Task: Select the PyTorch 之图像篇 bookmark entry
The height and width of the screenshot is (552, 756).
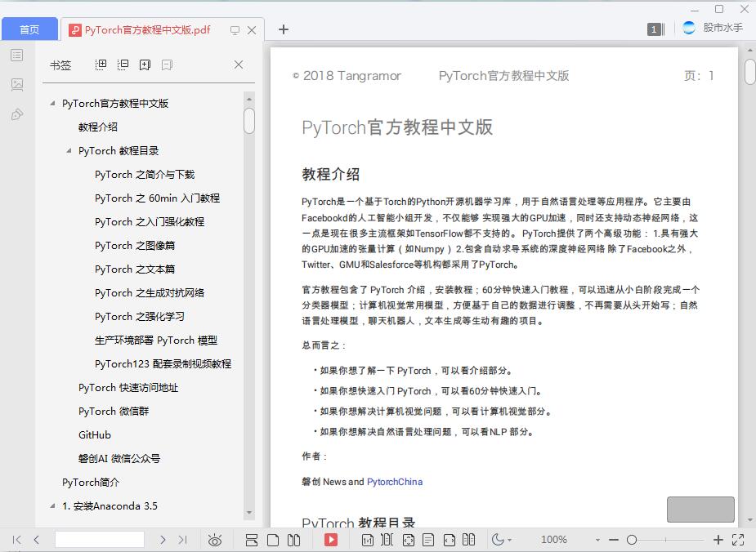Action: click(136, 245)
